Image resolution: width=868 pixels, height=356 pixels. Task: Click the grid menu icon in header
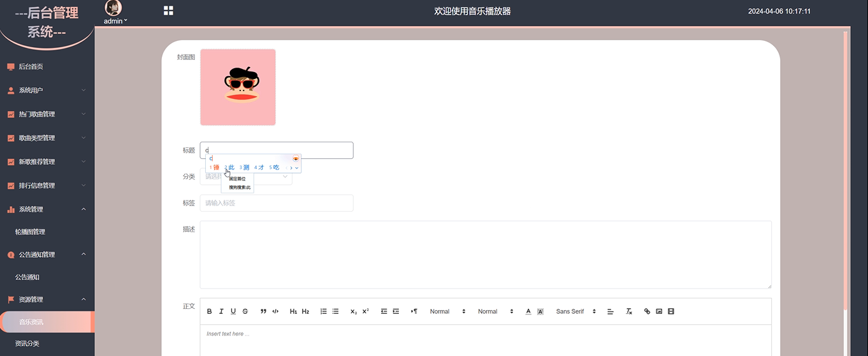pos(168,10)
